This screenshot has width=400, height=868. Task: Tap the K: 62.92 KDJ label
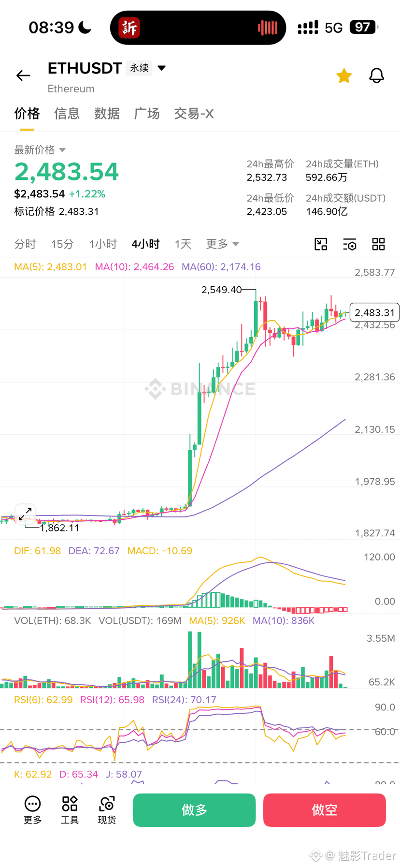(x=33, y=774)
